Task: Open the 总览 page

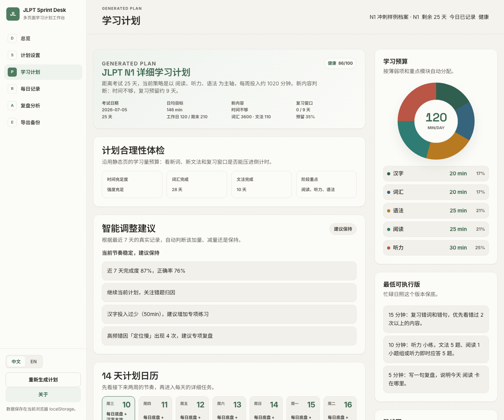Action: coord(43,38)
